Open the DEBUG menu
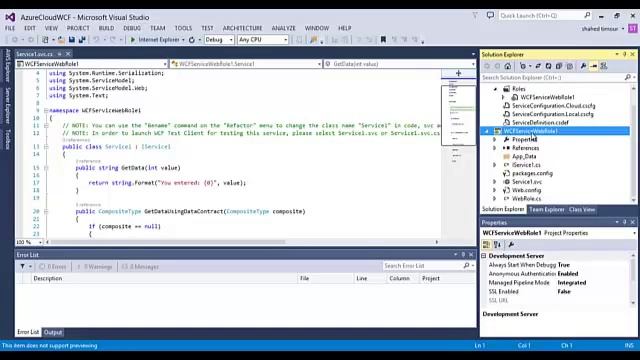Viewport: 640px width, 360px height. point(132,28)
